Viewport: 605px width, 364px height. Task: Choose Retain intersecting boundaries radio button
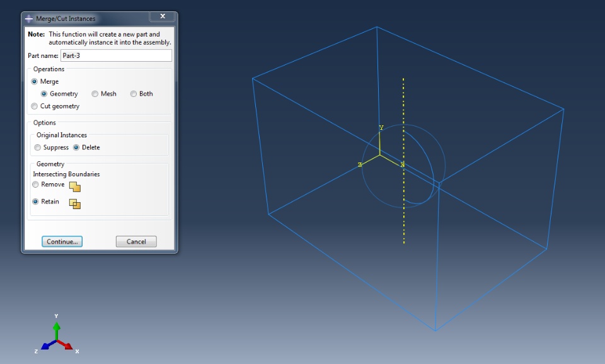click(x=35, y=202)
